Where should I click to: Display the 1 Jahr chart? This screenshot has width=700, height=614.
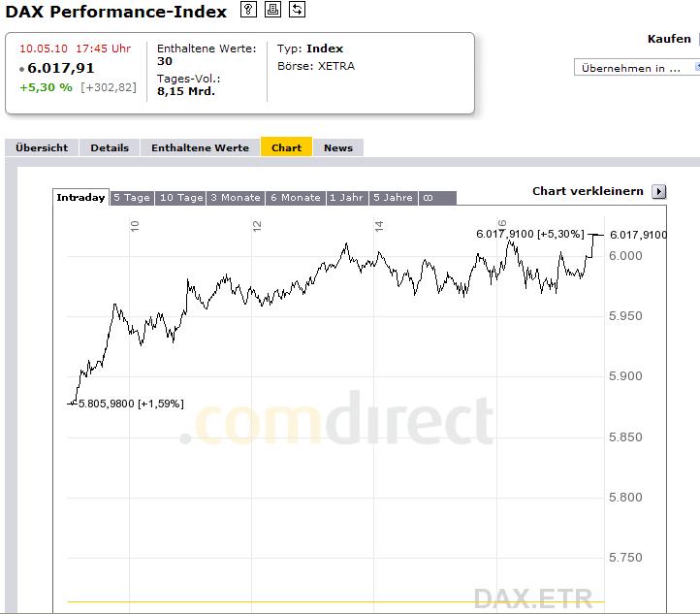[346, 198]
